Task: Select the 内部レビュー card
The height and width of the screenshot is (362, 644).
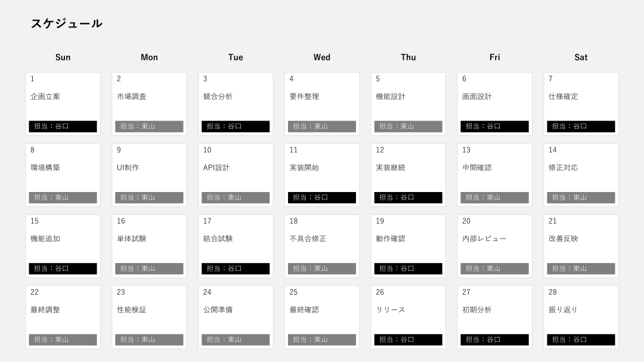Action: 494,245
